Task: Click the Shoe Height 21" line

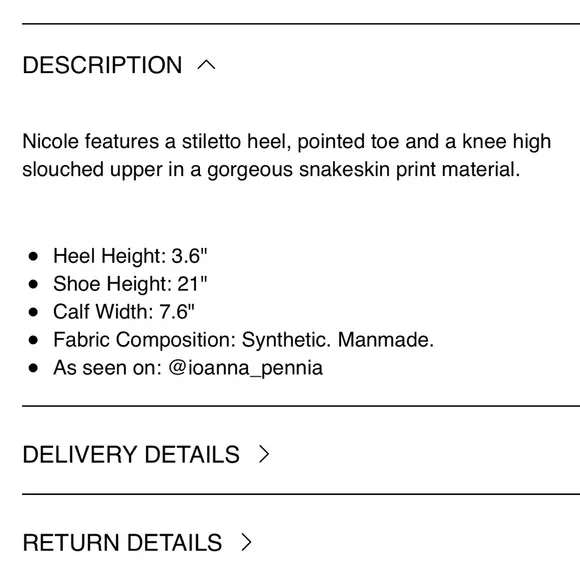Action: click(x=130, y=284)
